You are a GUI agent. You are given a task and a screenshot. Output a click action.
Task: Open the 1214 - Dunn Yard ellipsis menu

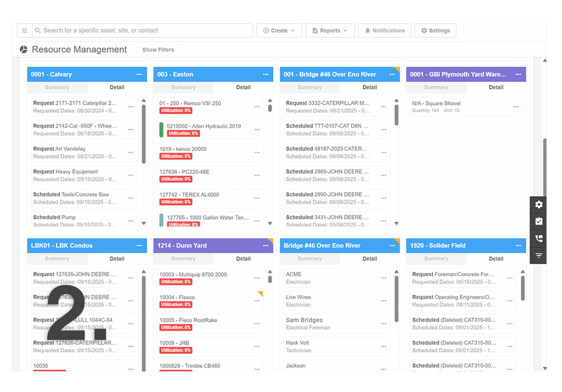click(x=266, y=246)
